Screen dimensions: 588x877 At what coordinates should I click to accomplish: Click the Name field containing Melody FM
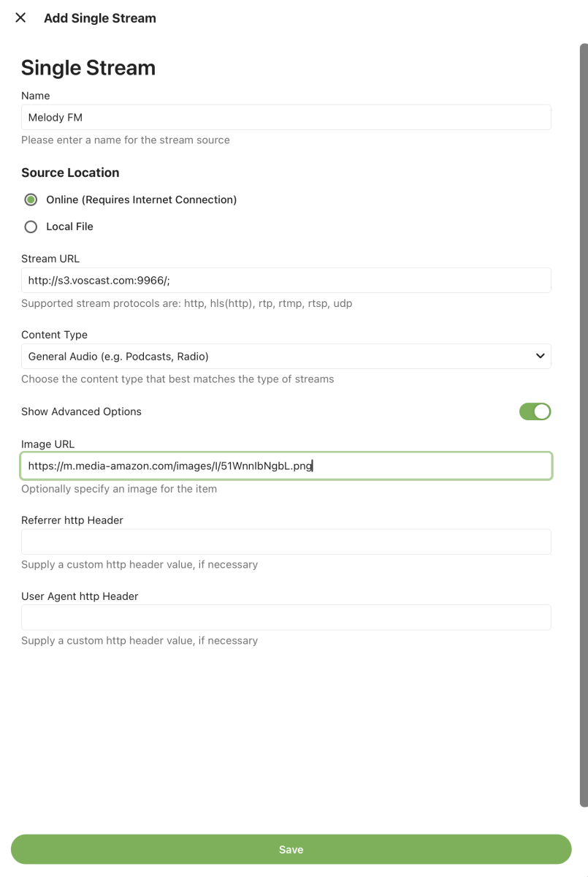point(286,118)
